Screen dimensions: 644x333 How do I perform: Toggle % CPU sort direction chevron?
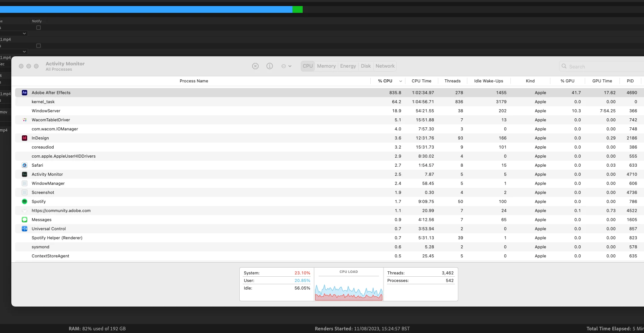[x=401, y=81]
